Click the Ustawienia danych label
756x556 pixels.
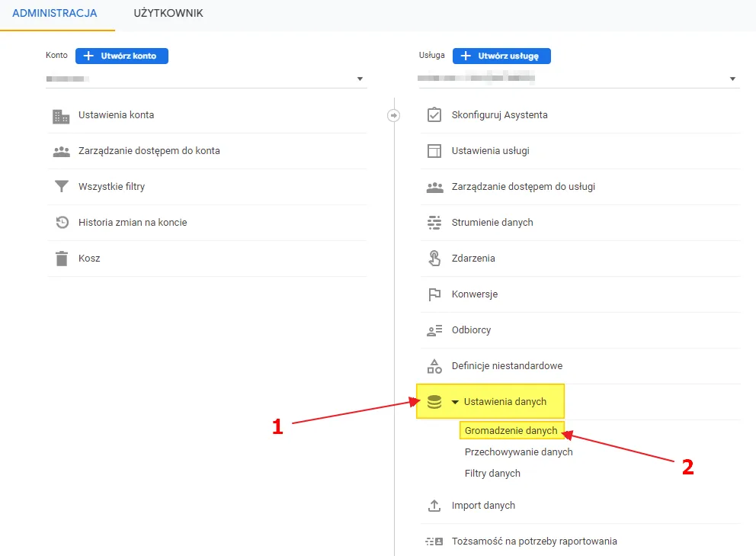pyautogui.click(x=505, y=401)
